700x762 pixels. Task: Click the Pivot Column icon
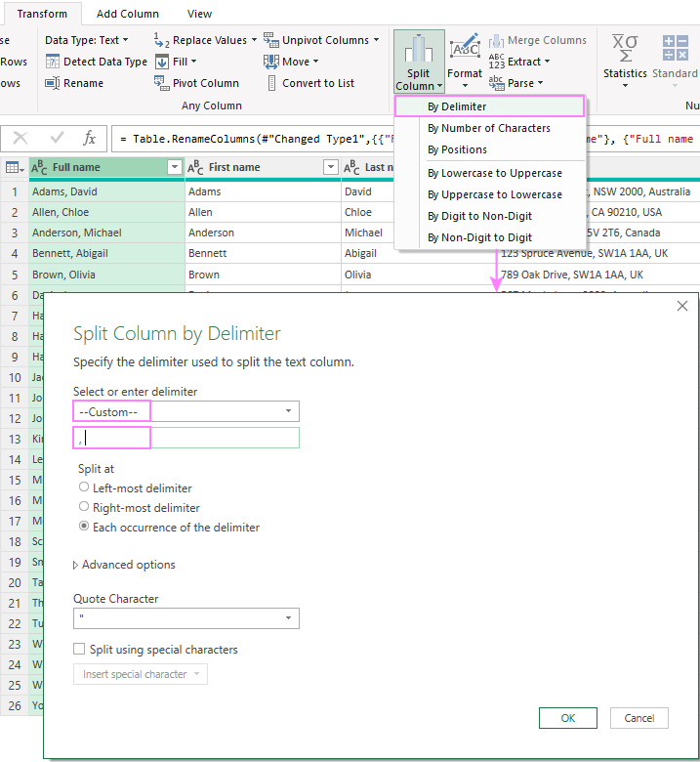pyautogui.click(x=162, y=83)
